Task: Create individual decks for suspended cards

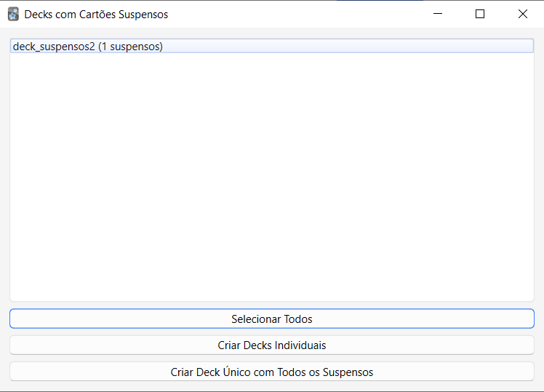Action: [271, 345]
